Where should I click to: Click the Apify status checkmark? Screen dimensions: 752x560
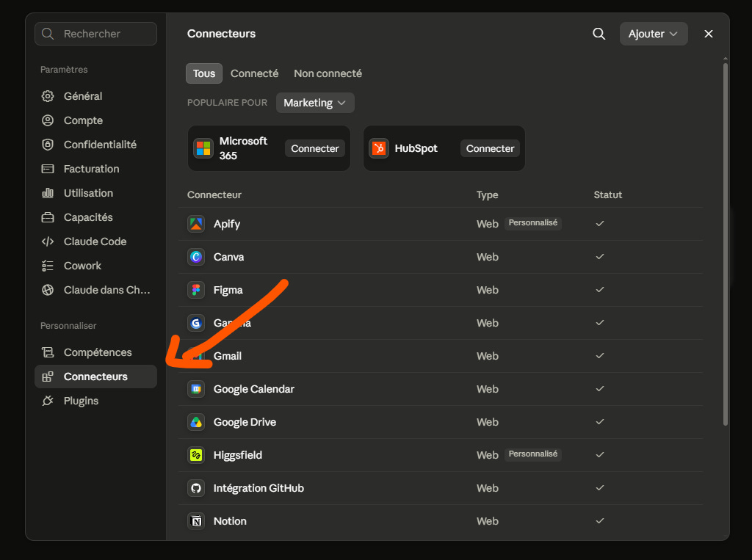pyautogui.click(x=599, y=223)
